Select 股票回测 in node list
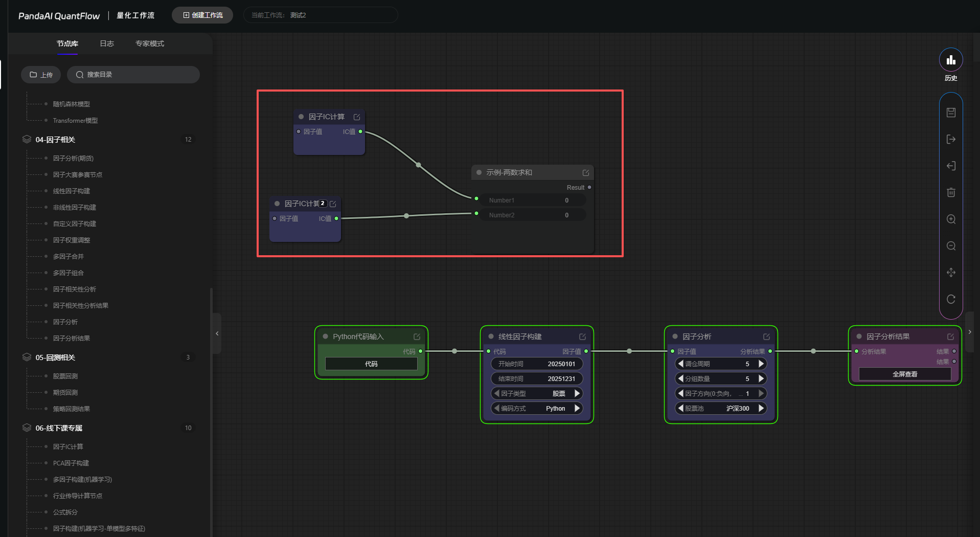The height and width of the screenshot is (537, 980). pos(65,376)
